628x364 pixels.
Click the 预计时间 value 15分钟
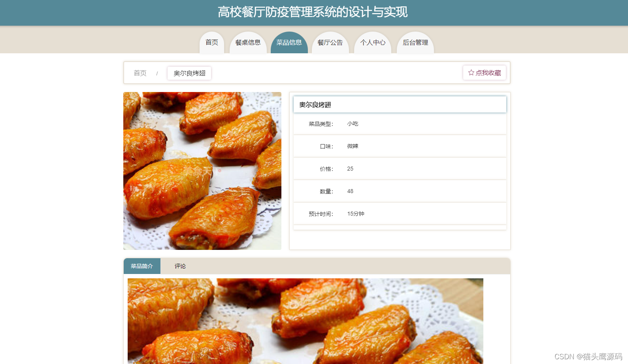coord(356,214)
